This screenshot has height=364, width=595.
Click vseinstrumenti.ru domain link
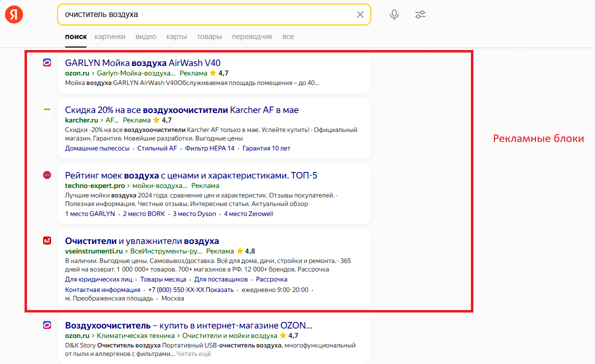[x=94, y=251]
